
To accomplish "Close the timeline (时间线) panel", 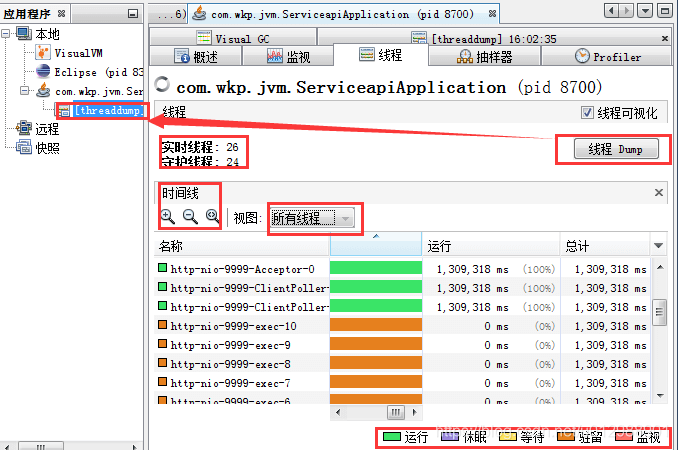I will [659, 192].
